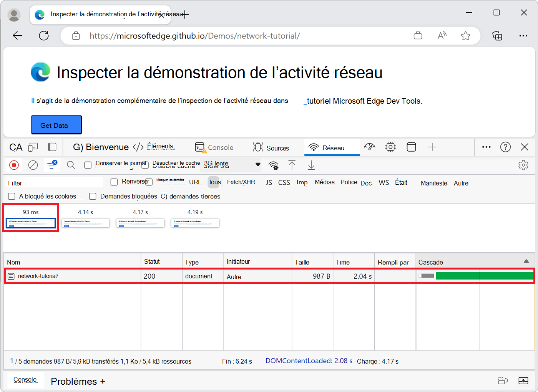Enable the Conserver le journal checkbox
Viewport: 538px width, 392px height.
88,165
